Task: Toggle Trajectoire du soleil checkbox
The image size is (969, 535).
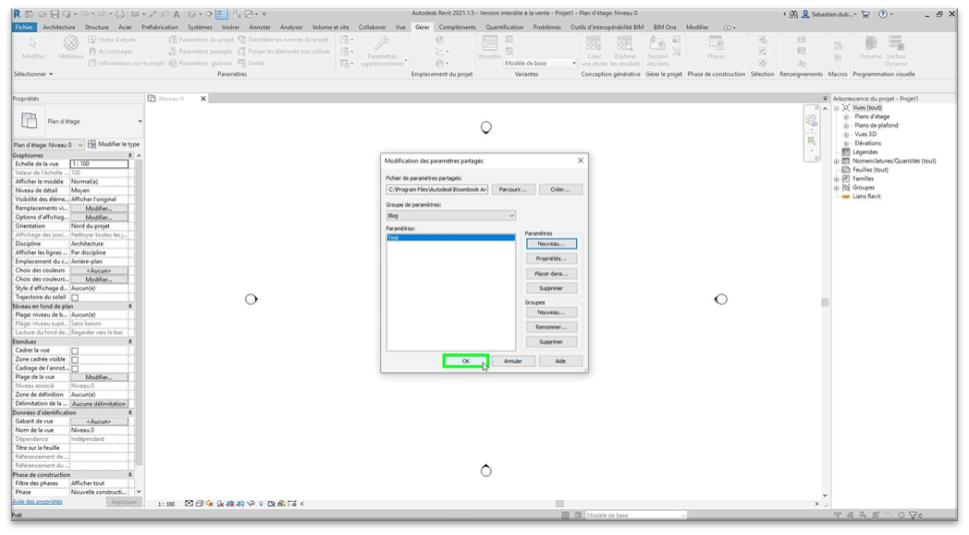Action: point(75,298)
